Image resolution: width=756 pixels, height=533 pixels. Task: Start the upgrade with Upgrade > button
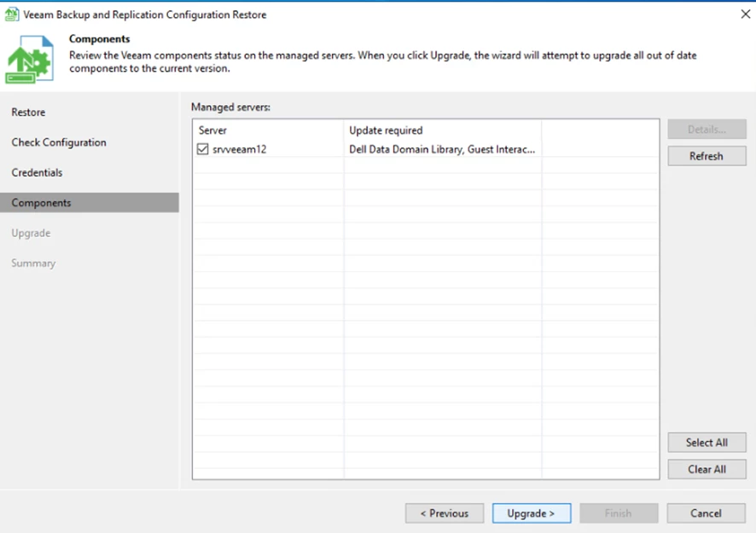pos(532,513)
